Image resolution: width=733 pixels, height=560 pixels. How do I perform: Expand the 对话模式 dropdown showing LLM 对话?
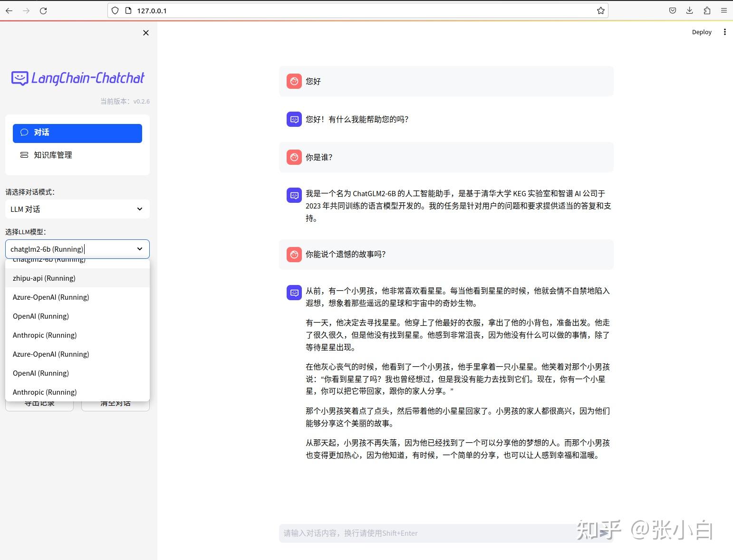[77, 209]
